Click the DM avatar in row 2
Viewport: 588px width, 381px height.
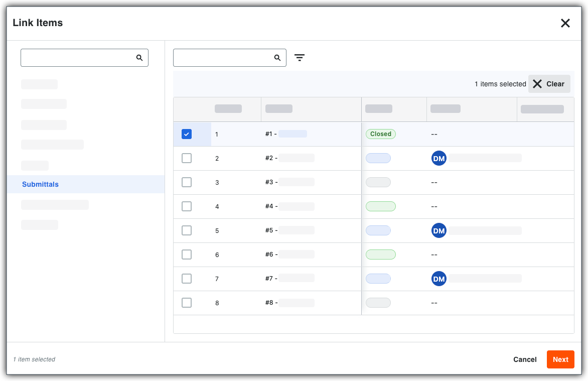pos(439,159)
